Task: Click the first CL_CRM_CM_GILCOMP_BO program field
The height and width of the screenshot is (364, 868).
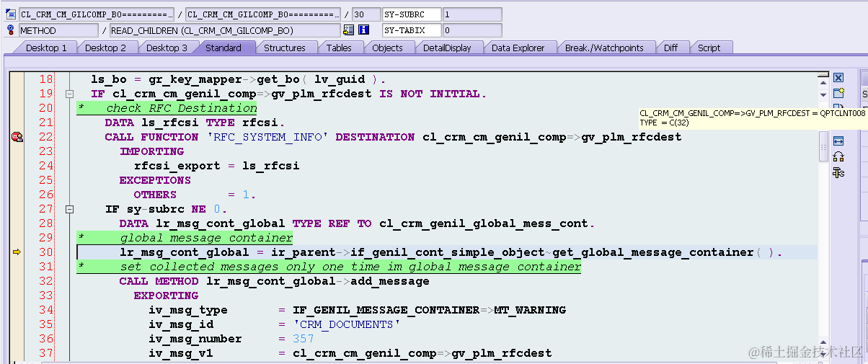Action: click(96, 14)
